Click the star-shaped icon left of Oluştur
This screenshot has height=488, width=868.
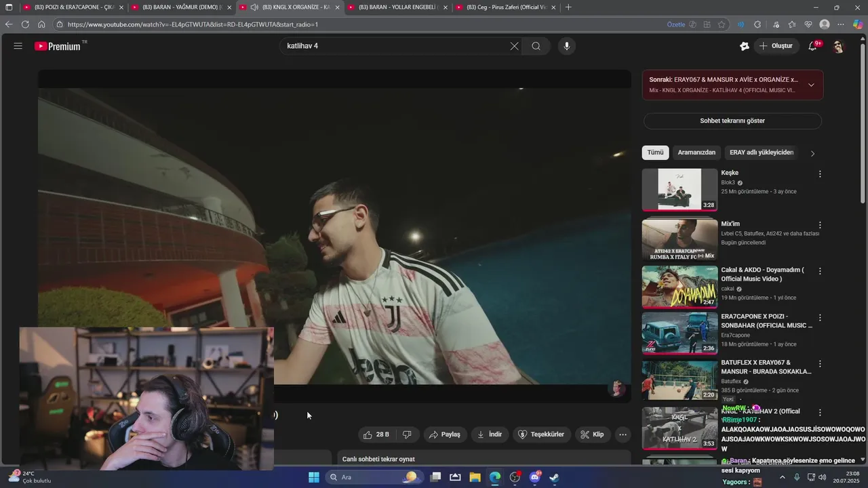[x=744, y=46]
